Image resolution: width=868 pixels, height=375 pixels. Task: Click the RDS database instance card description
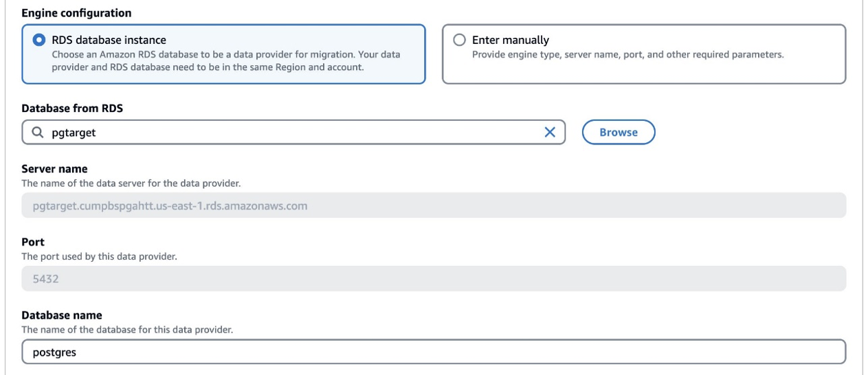pyautogui.click(x=226, y=60)
